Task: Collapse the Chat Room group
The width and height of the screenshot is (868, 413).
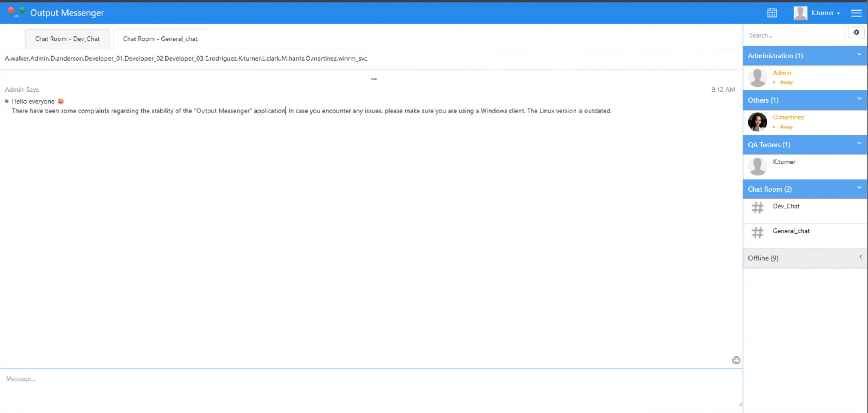Action: pyautogui.click(x=859, y=188)
